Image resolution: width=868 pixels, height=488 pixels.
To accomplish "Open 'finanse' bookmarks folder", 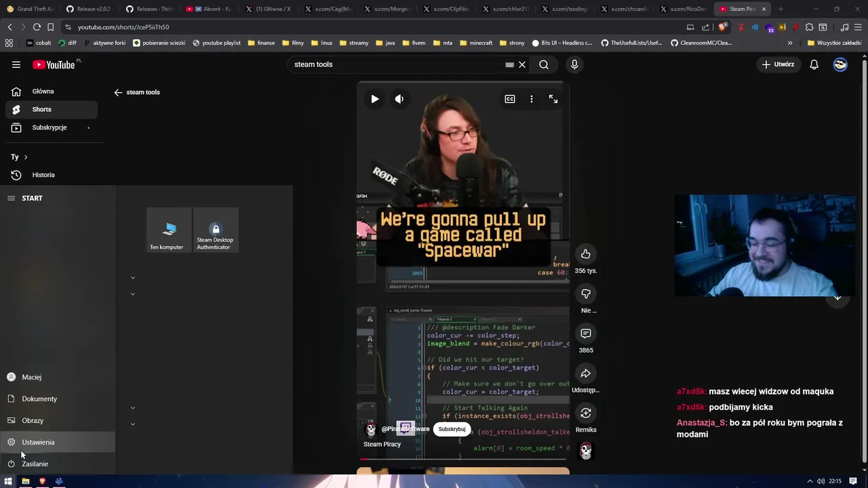I will 261,43.
